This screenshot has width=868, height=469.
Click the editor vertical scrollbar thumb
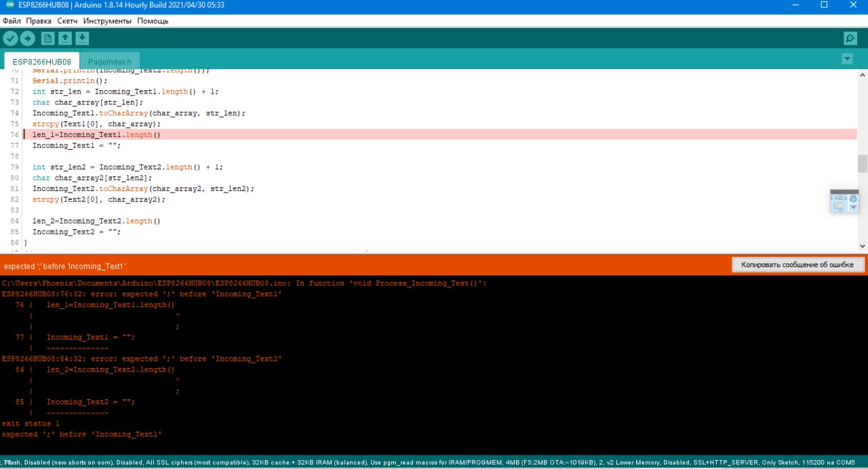(x=862, y=163)
